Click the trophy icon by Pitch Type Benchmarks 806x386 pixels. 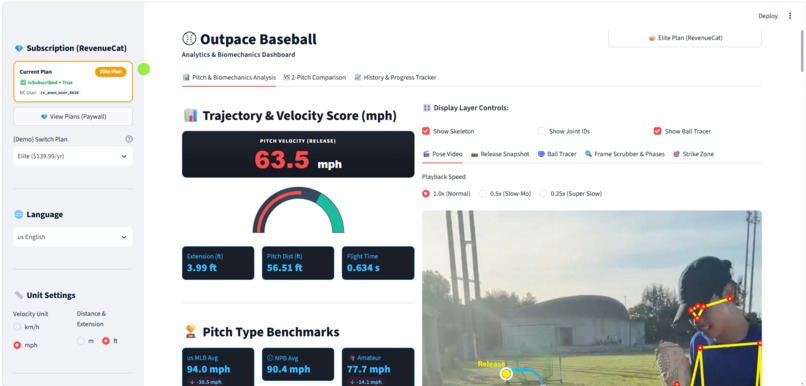(190, 332)
